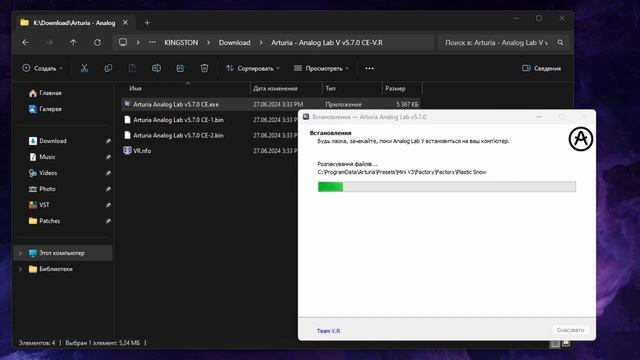Add a new Explorer tab
The height and width of the screenshot is (360, 640).
coord(147,23)
